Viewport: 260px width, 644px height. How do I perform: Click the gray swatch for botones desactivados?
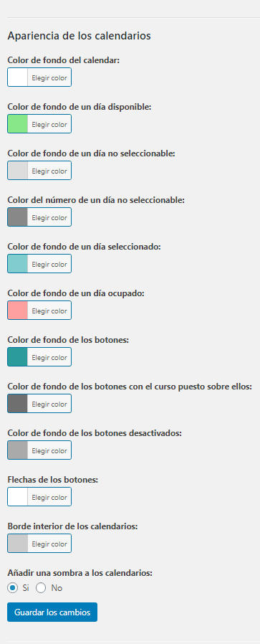coord(18,450)
